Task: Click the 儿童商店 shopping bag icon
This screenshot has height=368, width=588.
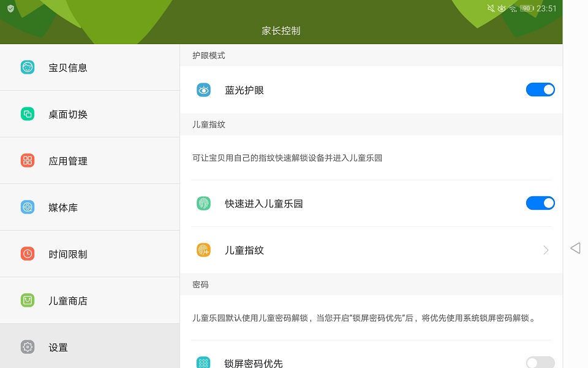Action: [x=28, y=300]
